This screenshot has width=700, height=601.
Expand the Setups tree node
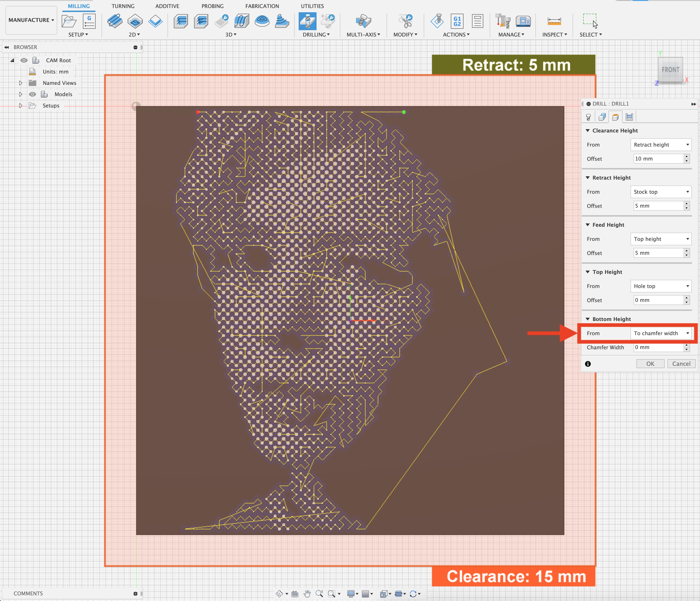[x=20, y=105]
